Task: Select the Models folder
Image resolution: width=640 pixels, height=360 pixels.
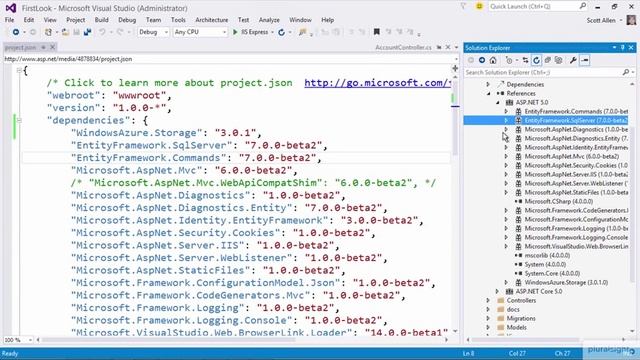Action: point(516,327)
